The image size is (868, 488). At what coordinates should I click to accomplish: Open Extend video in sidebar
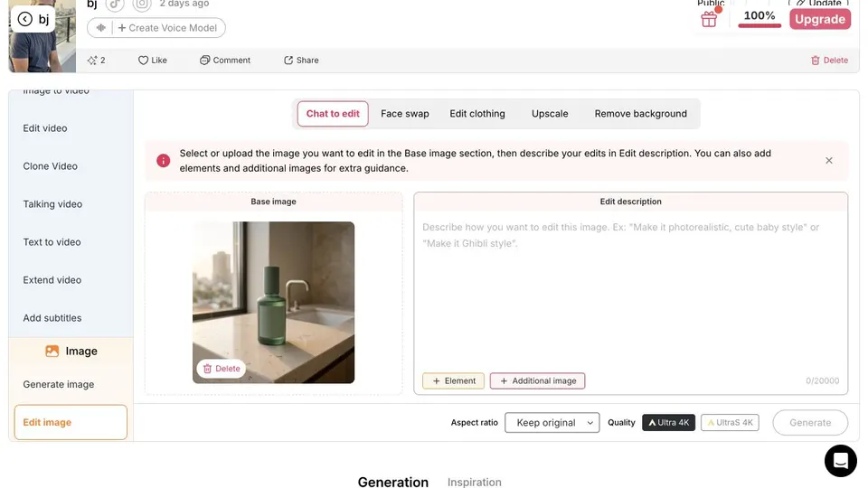point(71,280)
